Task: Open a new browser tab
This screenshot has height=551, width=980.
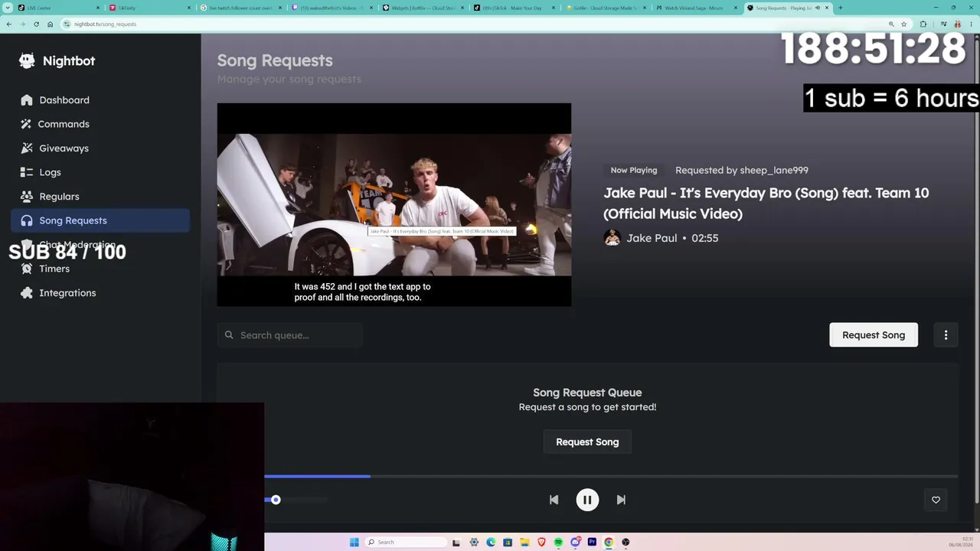Action: tap(840, 8)
